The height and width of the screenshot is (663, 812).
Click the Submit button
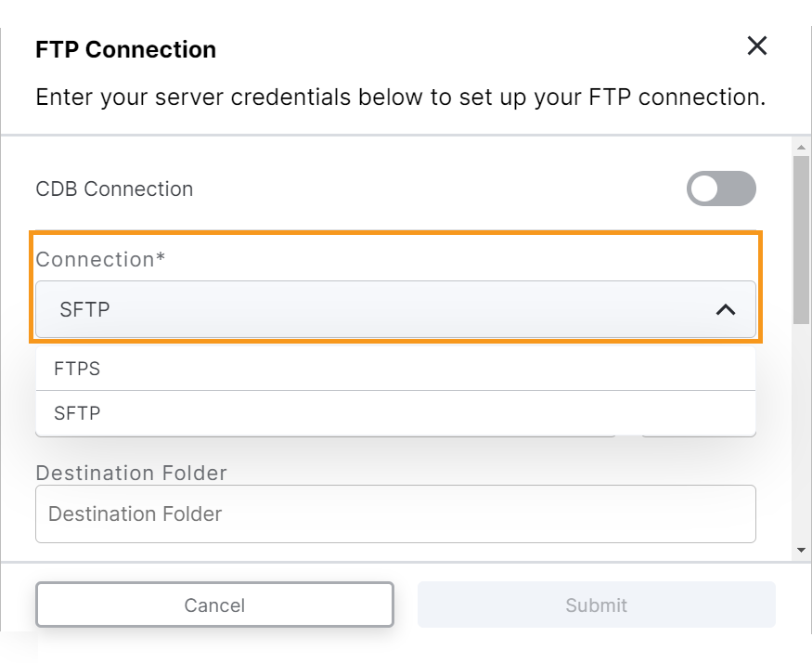[596, 605]
